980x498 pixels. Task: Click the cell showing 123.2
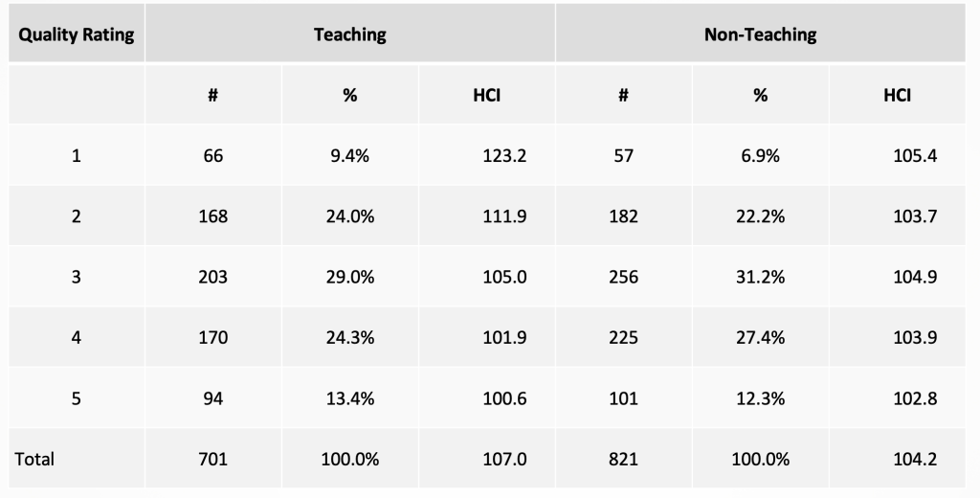(487, 155)
